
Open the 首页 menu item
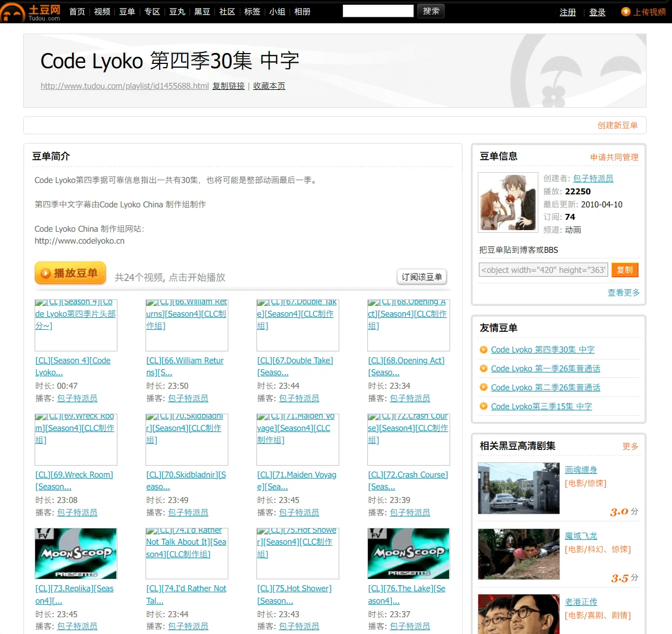coord(76,11)
